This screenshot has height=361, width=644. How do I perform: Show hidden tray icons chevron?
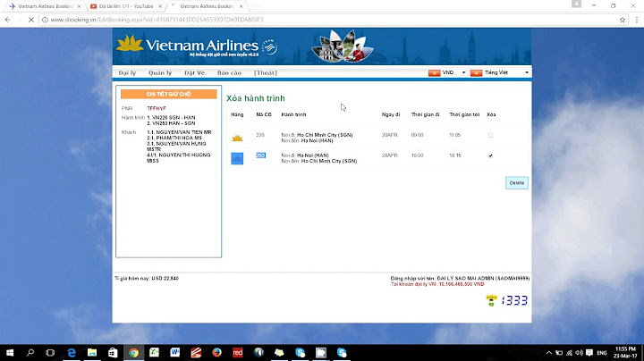click(548, 352)
